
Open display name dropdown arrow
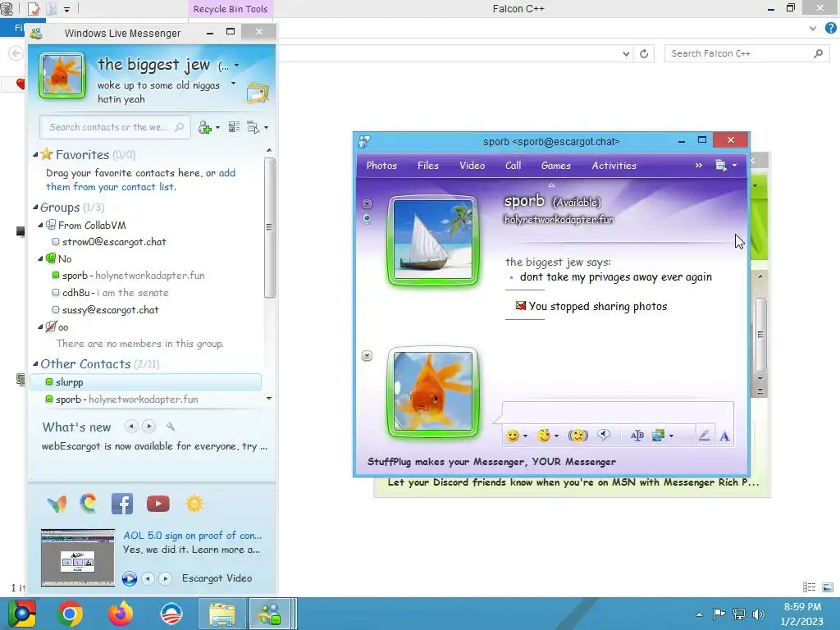tap(237, 66)
